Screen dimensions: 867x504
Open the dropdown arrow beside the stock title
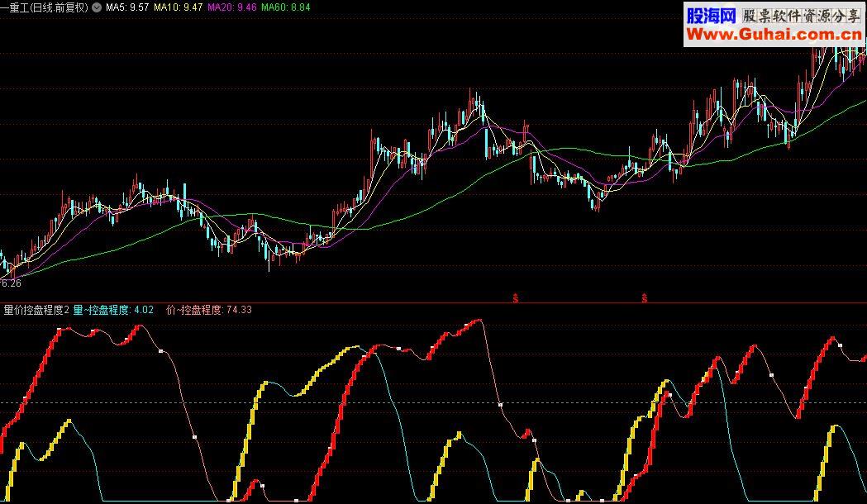click(x=97, y=7)
